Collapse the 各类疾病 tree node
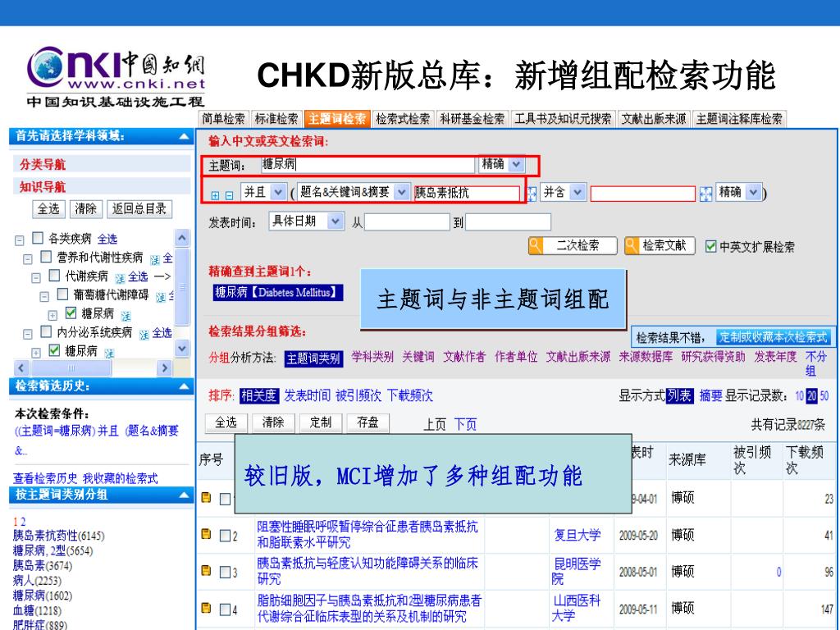840x630 pixels. click(x=20, y=240)
